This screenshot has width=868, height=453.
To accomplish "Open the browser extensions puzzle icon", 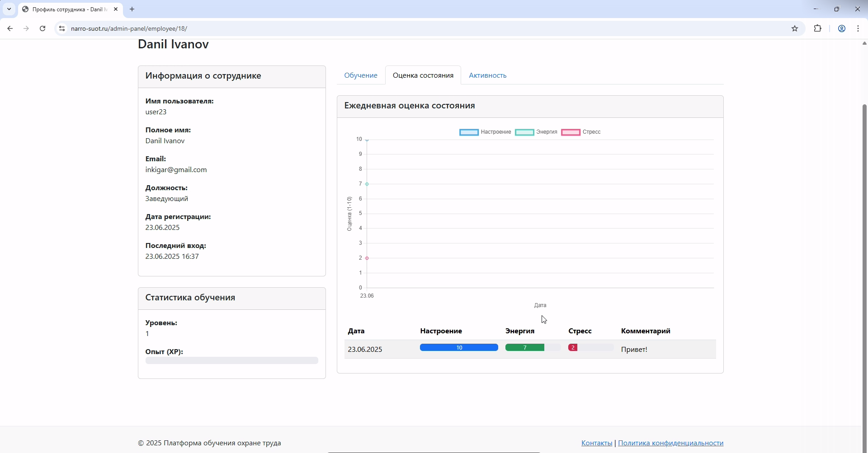I will (x=818, y=28).
